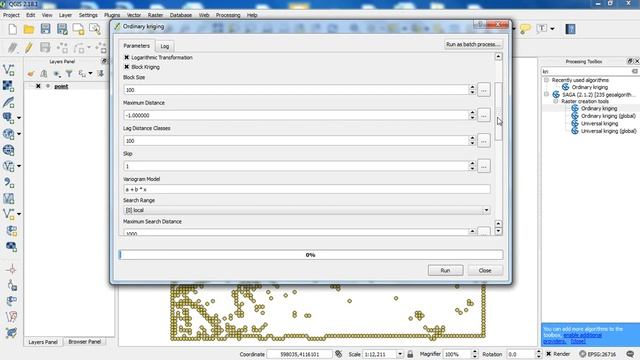Click the Save As floppy icon with pencil
Viewport: 640px width, 360px height.
(x=62, y=29)
